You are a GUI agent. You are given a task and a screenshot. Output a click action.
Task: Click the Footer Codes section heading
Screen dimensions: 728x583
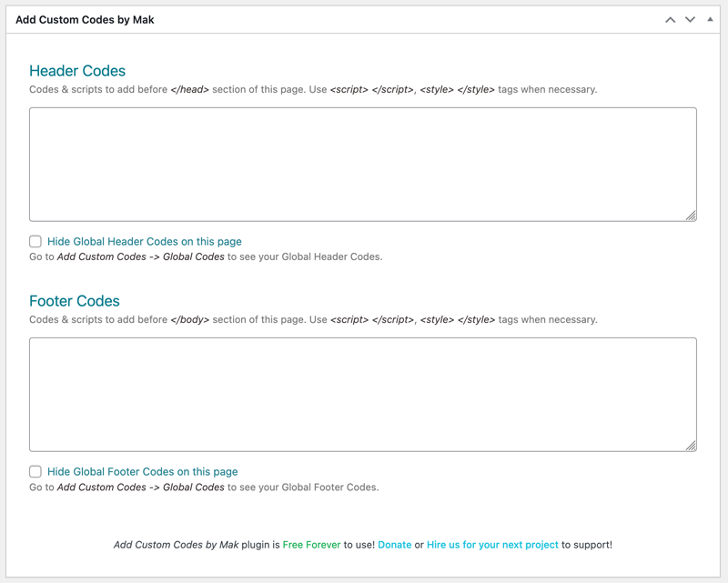coord(76,300)
